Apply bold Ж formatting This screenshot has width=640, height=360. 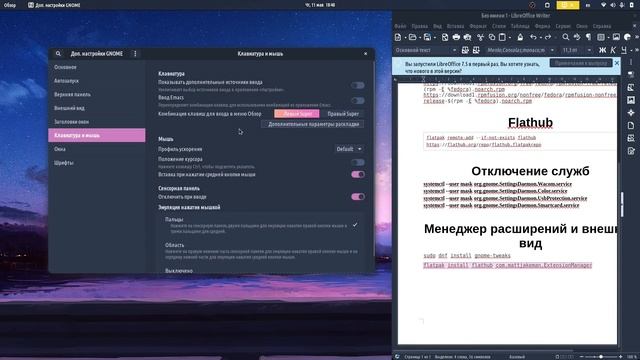pyautogui.click(x=602, y=50)
